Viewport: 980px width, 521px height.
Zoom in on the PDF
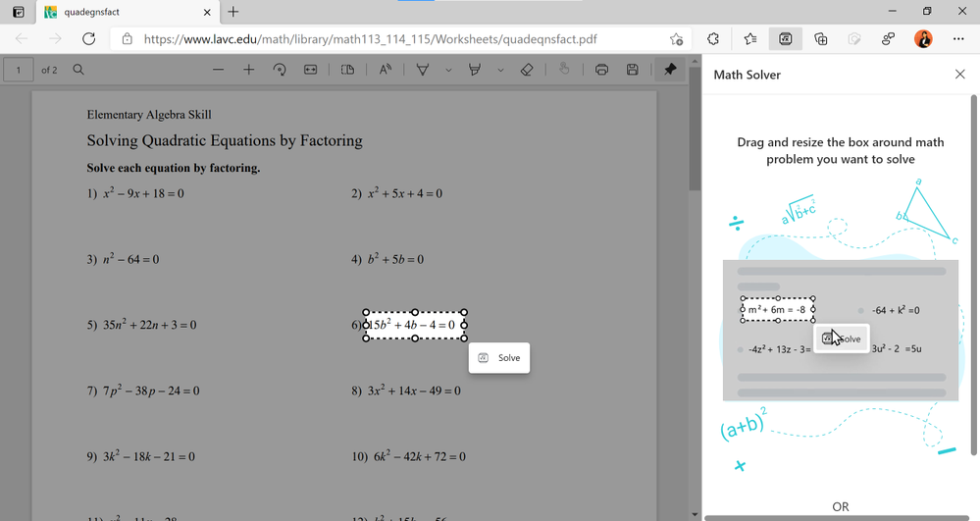tap(249, 70)
